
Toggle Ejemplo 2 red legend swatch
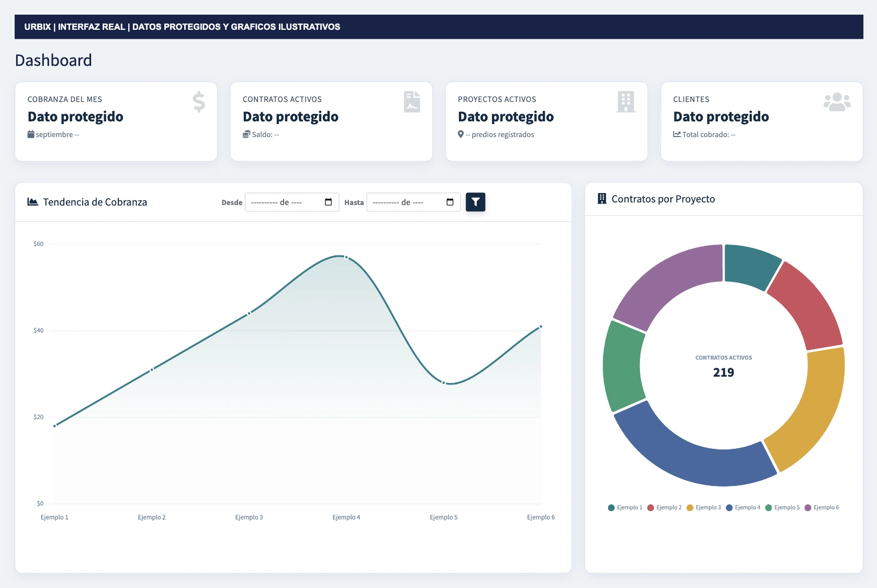650,507
